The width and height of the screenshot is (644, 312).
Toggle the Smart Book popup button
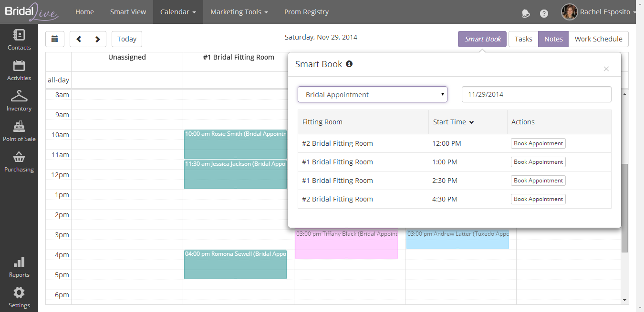tap(482, 39)
